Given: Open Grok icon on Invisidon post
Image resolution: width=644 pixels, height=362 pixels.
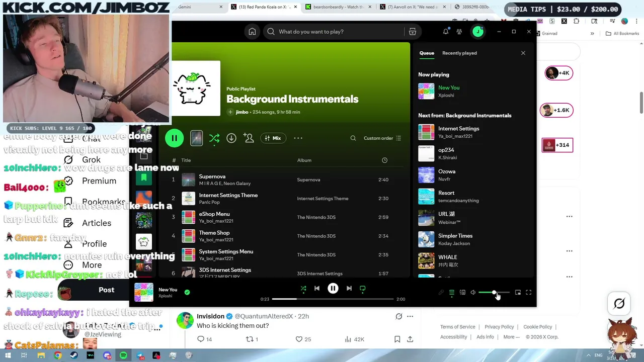Looking at the screenshot, I should [398, 316].
